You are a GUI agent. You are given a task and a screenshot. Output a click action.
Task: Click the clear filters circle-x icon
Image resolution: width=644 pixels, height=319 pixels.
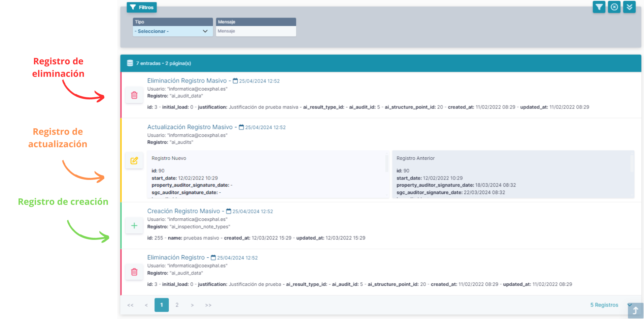tap(614, 7)
